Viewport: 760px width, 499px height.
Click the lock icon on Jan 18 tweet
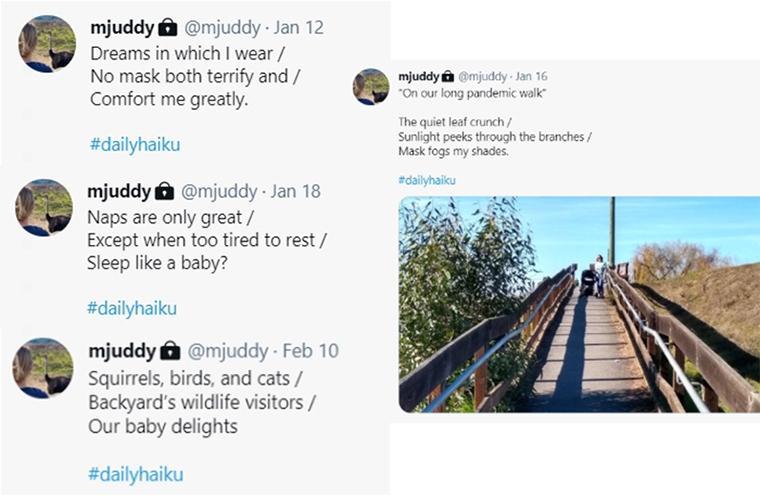click(165, 191)
